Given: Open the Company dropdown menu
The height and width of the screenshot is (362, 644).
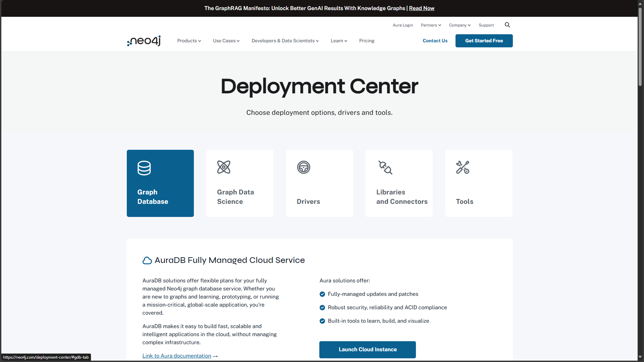Looking at the screenshot, I should [x=460, y=25].
